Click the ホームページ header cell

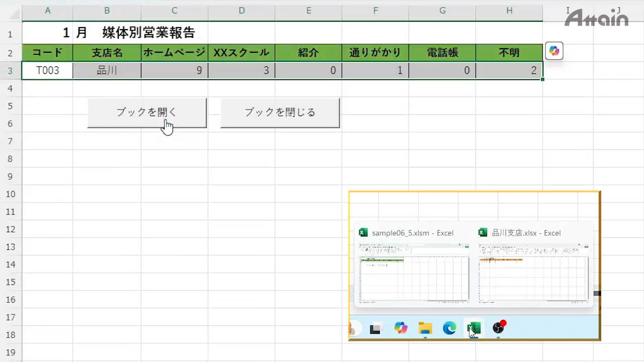click(174, 52)
